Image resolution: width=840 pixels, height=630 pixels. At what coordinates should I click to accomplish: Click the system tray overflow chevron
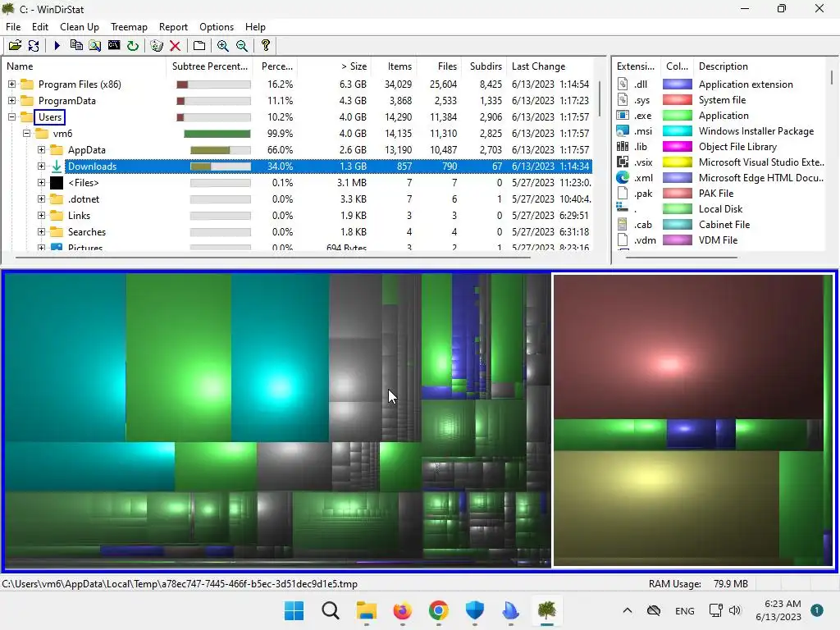tap(628, 610)
